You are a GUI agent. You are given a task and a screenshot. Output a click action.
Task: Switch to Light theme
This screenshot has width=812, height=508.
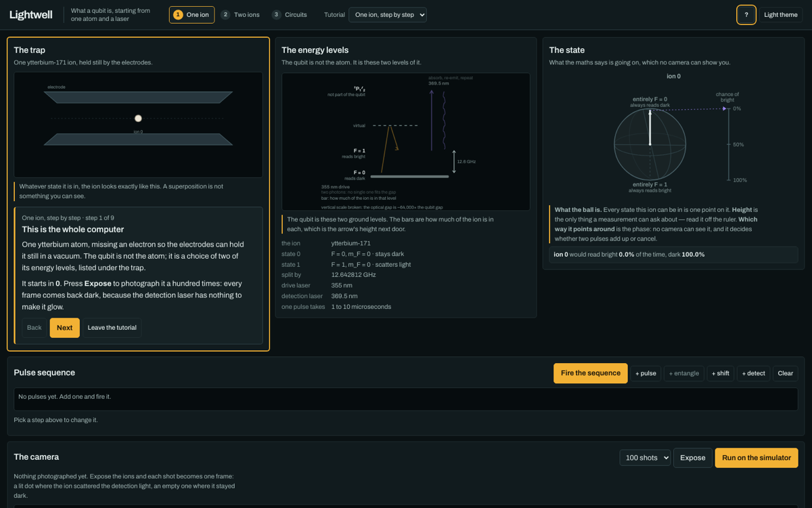click(781, 14)
